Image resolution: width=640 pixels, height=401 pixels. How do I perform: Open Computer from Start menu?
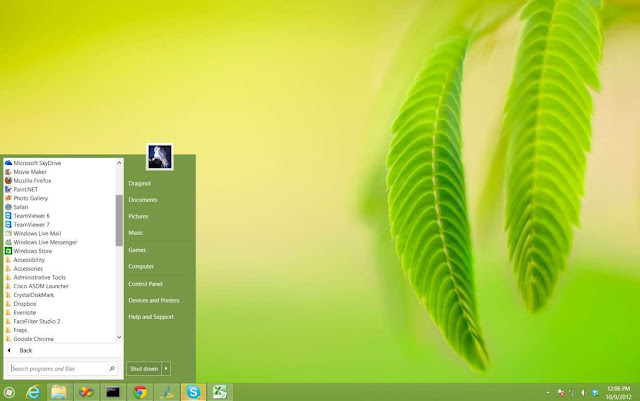[x=141, y=267]
